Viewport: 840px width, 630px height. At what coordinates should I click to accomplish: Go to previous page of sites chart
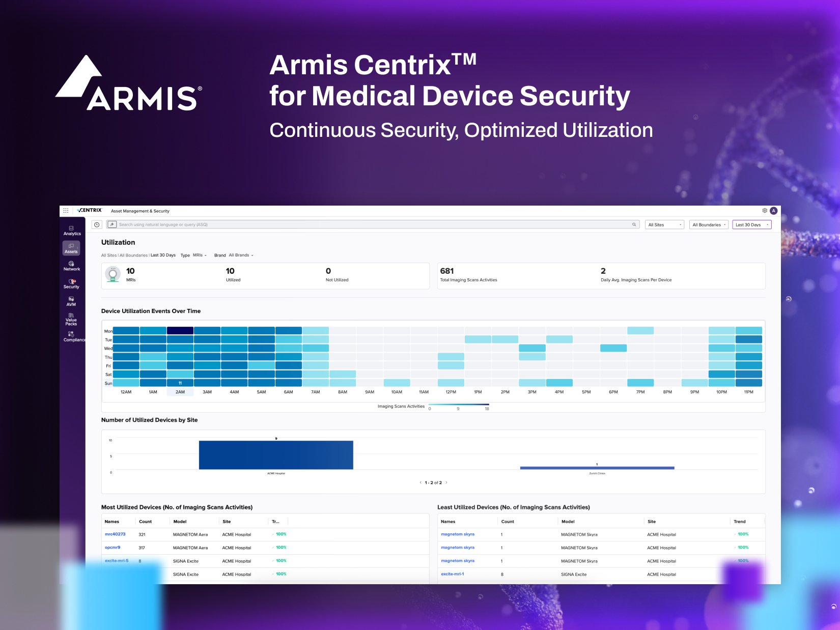click(420, 483)
